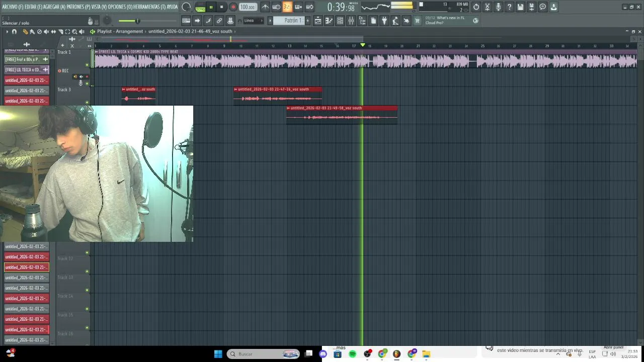
Task: Save project with the floppy disk icon
Action: pyautogui.click(x=520, y=7)
